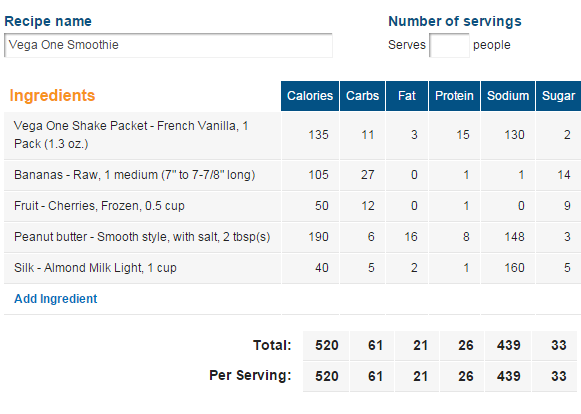Click the Silk - Almond Milk Light ingredient
Screen dimensions: 581x414
95,268
